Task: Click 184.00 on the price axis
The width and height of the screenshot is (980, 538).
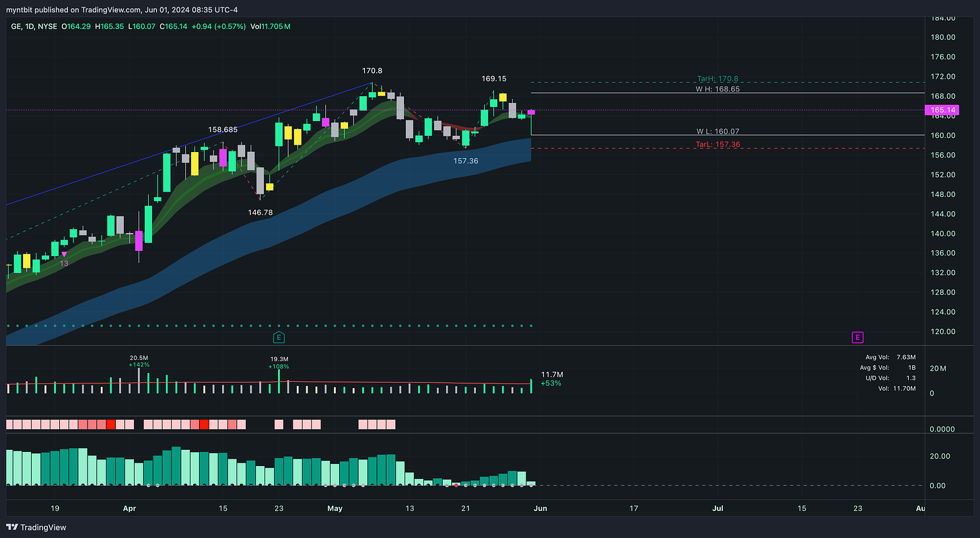Action: point(944,17)
